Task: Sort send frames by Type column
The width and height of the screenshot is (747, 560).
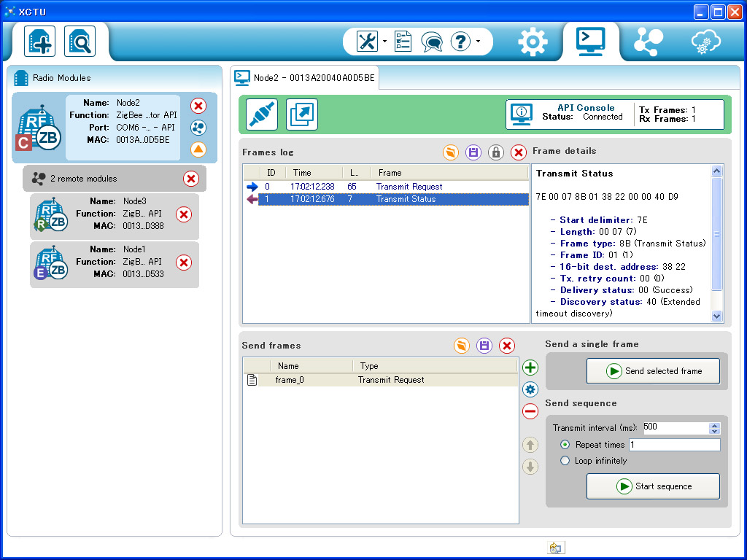Action: pyautogui.click(x=436, y=366)
